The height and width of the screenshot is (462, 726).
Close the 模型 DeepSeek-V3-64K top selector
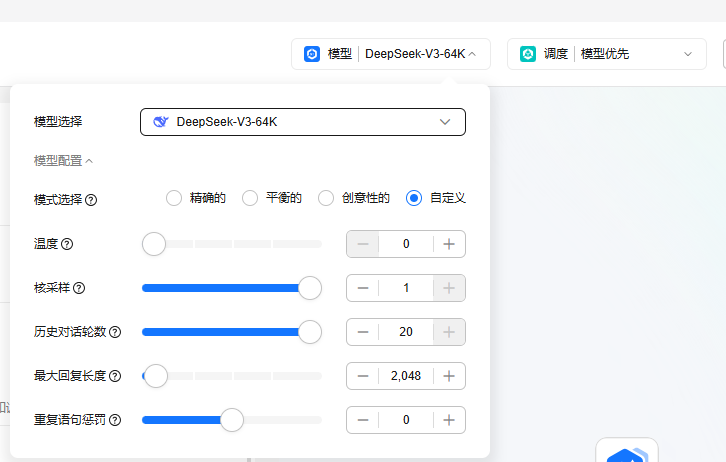pos(391,54)
